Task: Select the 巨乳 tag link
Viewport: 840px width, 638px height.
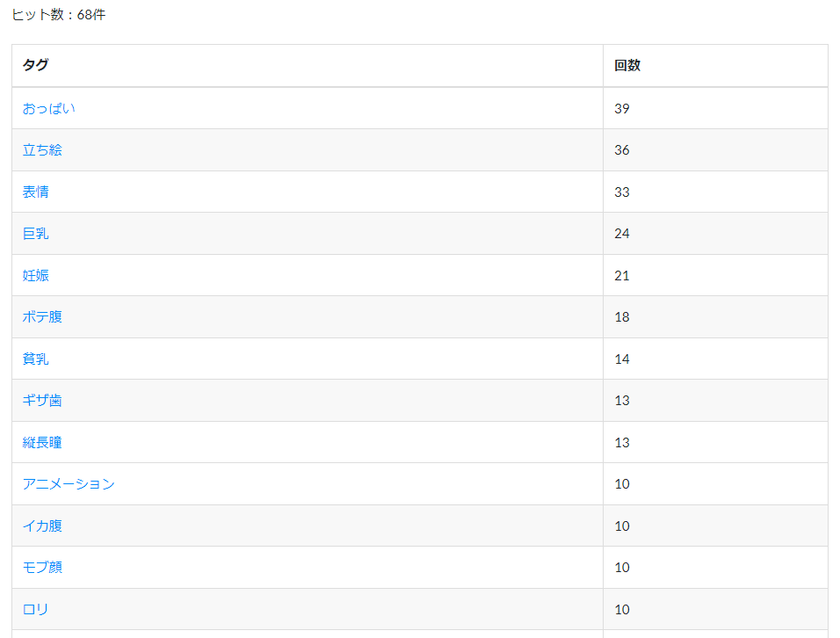Action: (x=36, y=234)
